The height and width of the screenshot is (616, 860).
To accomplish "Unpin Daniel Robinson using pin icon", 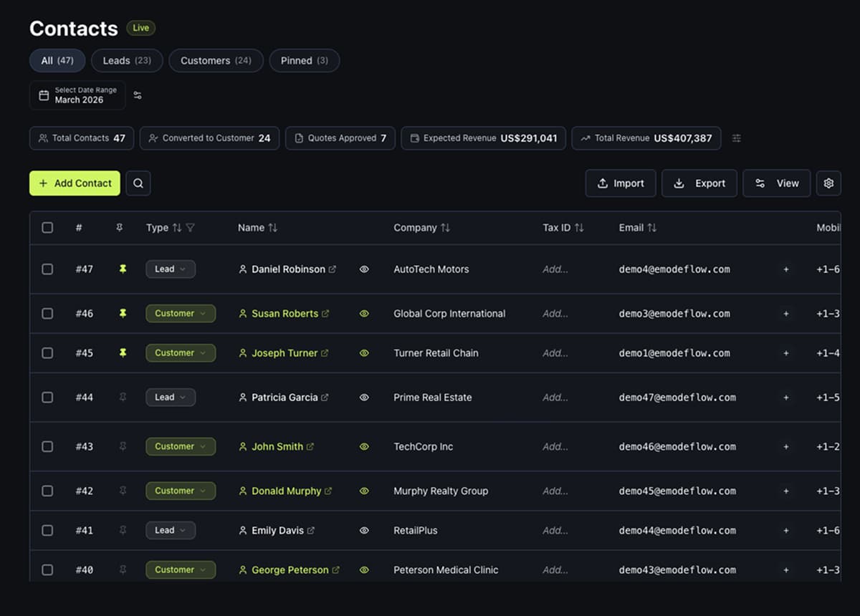I will pos(123,269).
